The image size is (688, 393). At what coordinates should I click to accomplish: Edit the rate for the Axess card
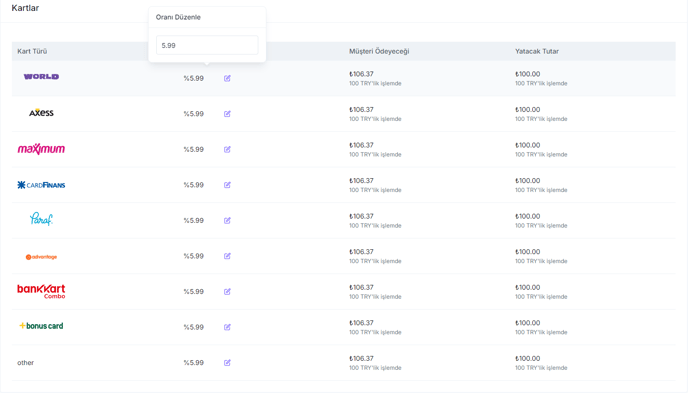tap(227, 114)
